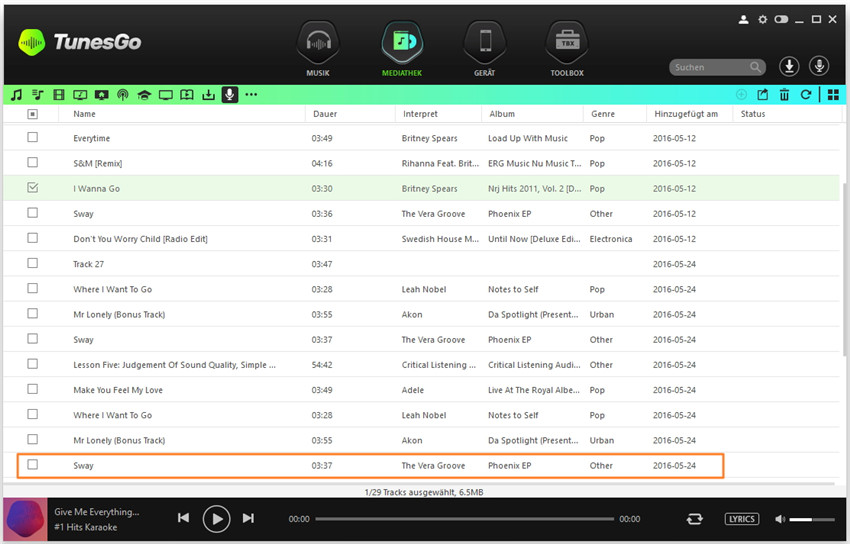The image size is (850, 544).
Task: Click the Suchen search field
Action: click(x=708, y=67)
